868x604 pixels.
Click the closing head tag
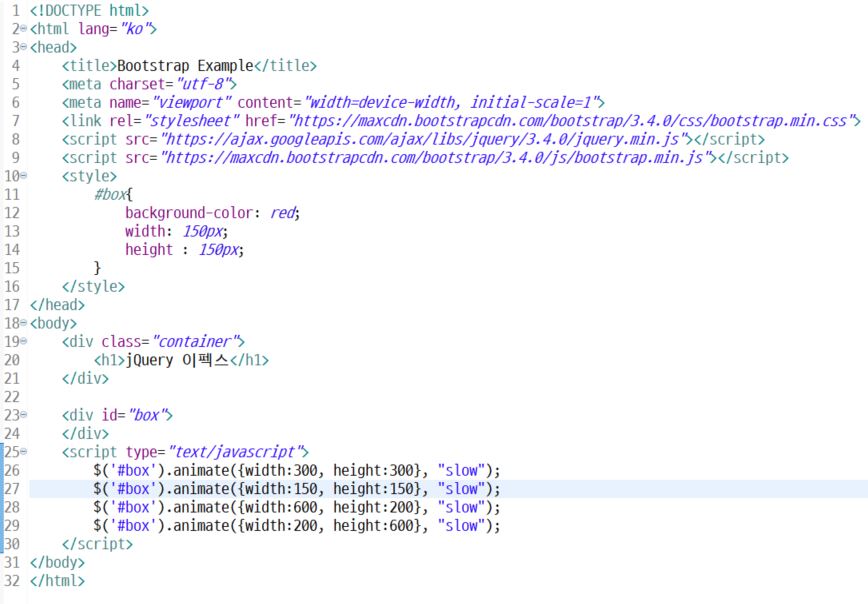click(x=58, y=304)
